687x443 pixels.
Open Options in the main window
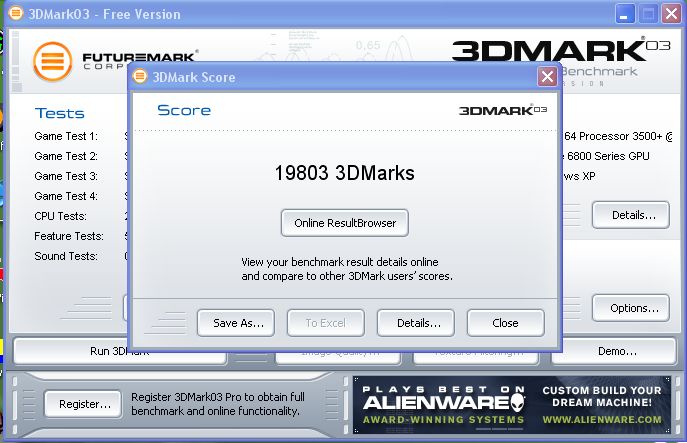[630, 308]
